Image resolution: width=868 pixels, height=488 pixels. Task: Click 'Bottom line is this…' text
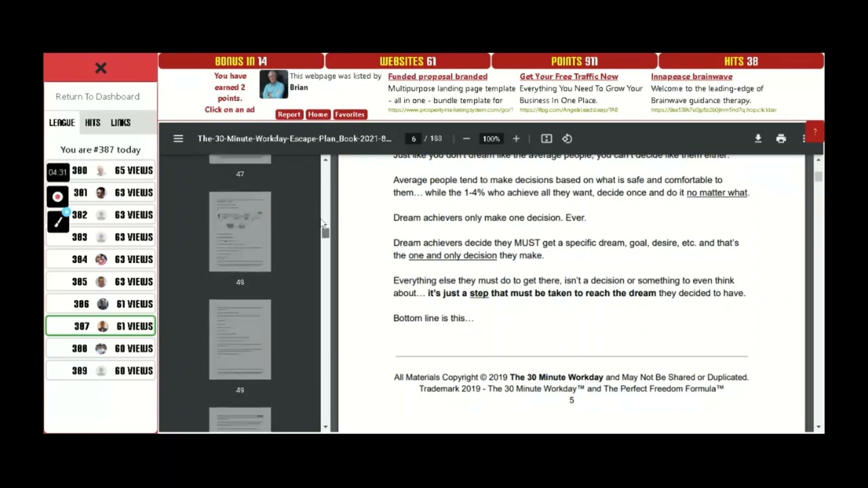click(x=433, y=318)
